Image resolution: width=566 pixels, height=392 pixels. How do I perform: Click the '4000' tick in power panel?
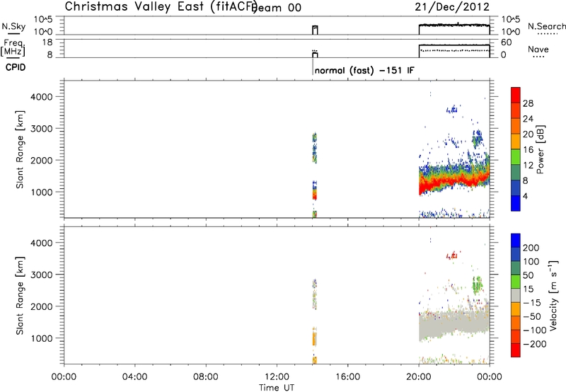(42, 97)
